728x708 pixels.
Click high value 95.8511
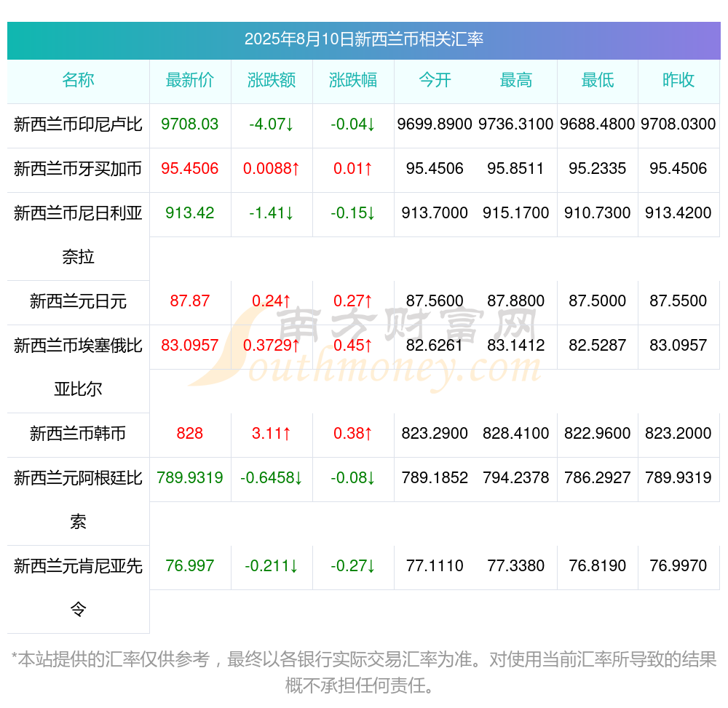click(516, 168)
